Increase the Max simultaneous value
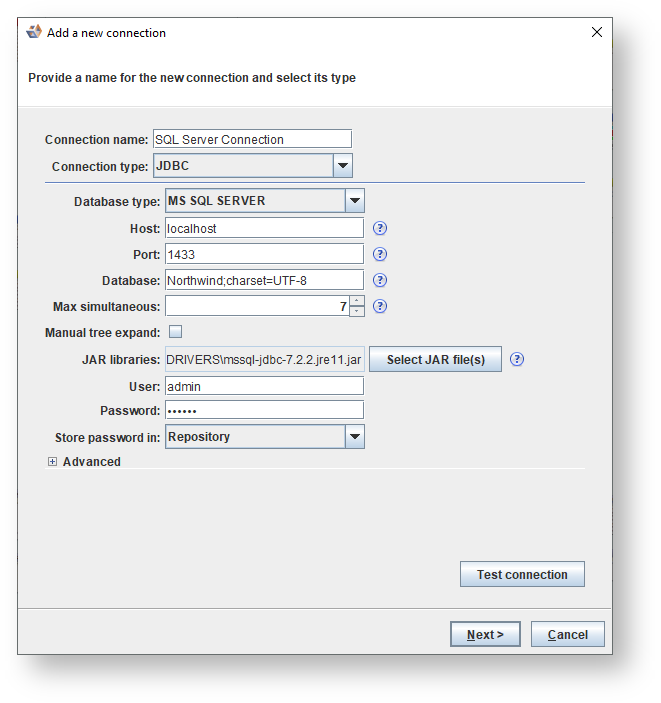The height and width of the screenshot is (703, 661). [357, 301]
